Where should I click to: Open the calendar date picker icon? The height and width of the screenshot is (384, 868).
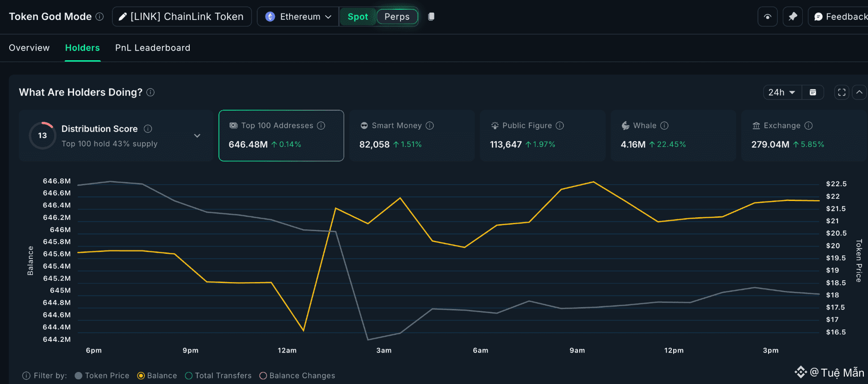[x=812, y=92]
